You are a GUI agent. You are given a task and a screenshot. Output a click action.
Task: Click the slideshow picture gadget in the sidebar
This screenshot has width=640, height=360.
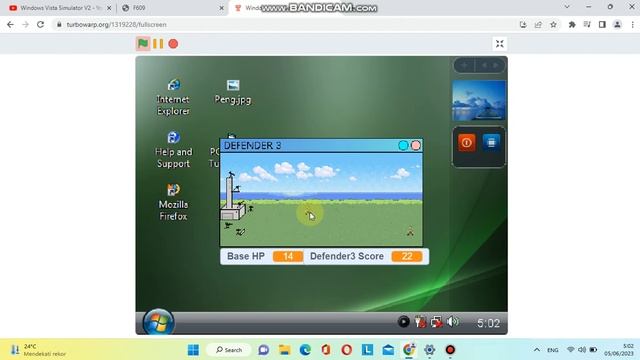[x=479, y=100]
